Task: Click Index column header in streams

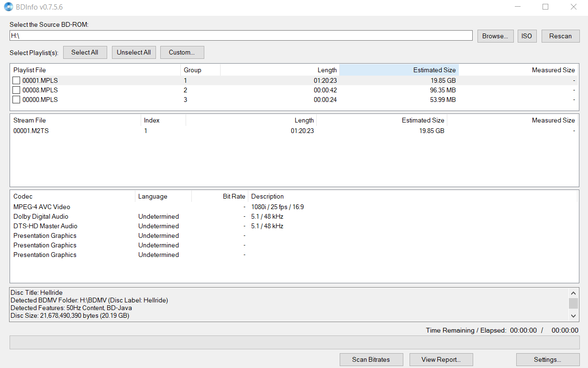Action: click(163, 120)
